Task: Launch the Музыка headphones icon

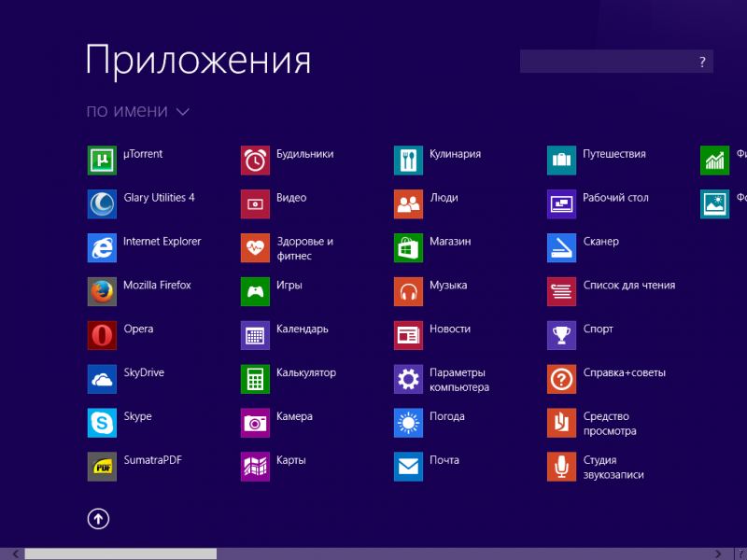Action: tap(408, 292)
